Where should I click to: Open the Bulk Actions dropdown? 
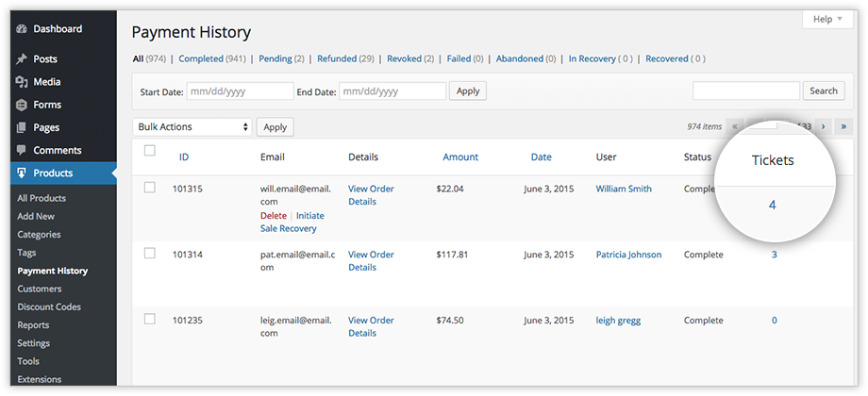(x=192, y=126)
